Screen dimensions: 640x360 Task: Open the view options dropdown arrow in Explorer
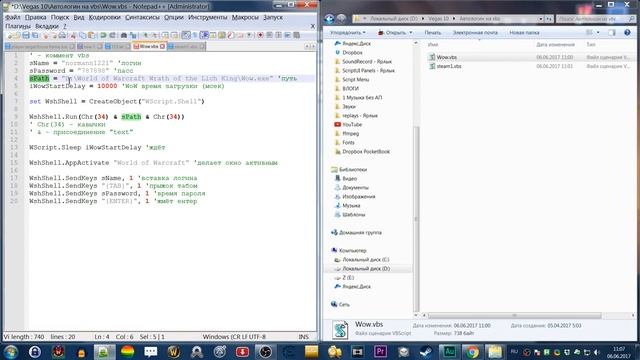[598, 32]
